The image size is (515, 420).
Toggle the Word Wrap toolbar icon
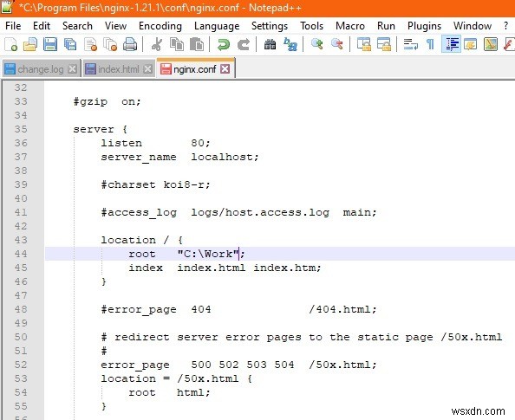click(411, 44)
